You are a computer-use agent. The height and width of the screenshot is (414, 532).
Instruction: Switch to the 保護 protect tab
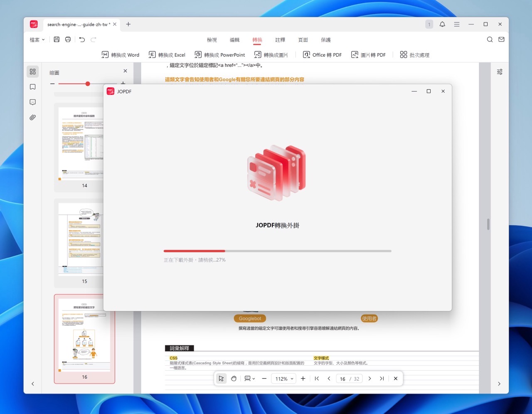click(x=326, y=40)
